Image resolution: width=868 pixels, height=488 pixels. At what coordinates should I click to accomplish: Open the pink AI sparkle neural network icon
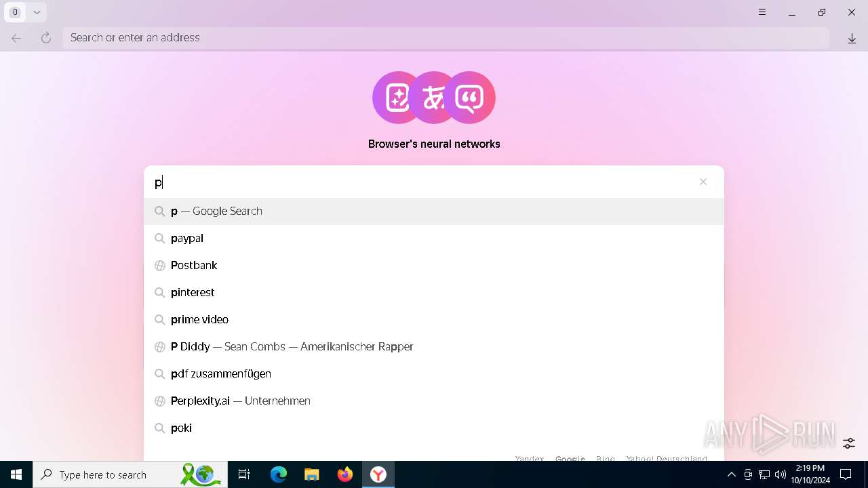point(393,98)
